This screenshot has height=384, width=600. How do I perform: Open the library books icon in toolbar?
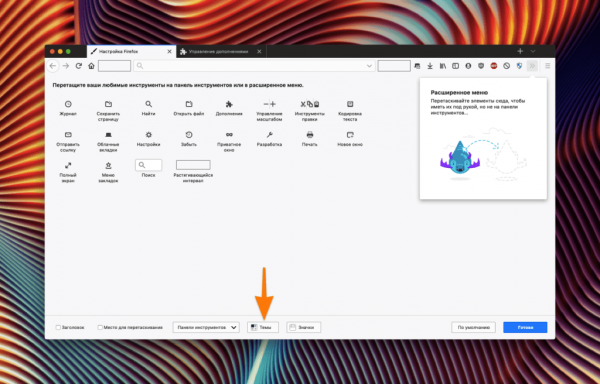click(443, 66)
